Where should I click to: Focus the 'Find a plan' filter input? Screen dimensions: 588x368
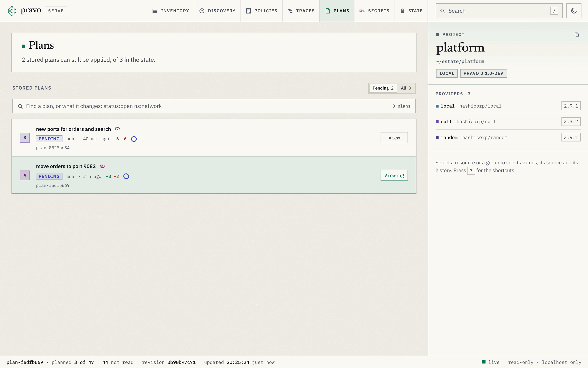tap(214, 106)
